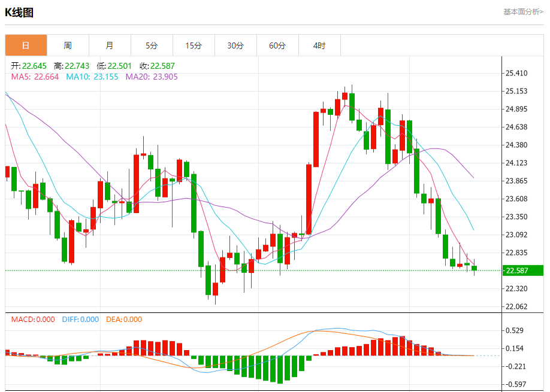Click the K线图 heading
This screenshot has height=392, width=550.
click(19, 13)
